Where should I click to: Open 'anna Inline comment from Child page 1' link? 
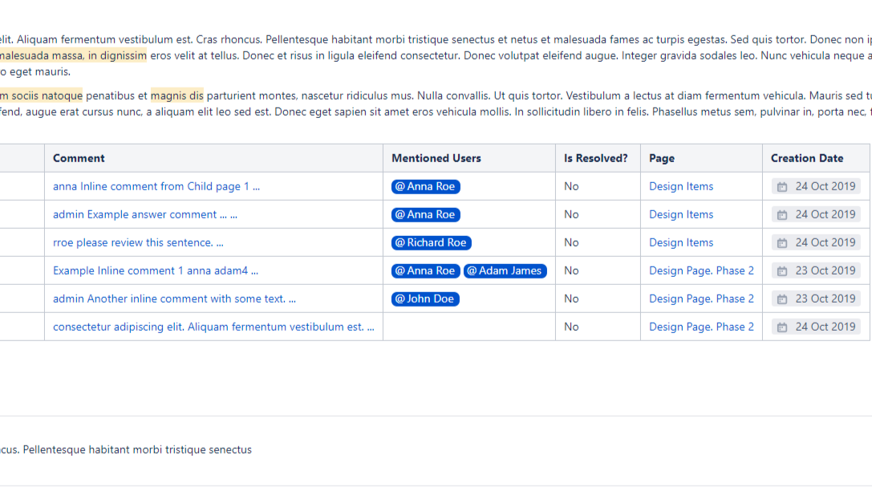tap(156, 187)
